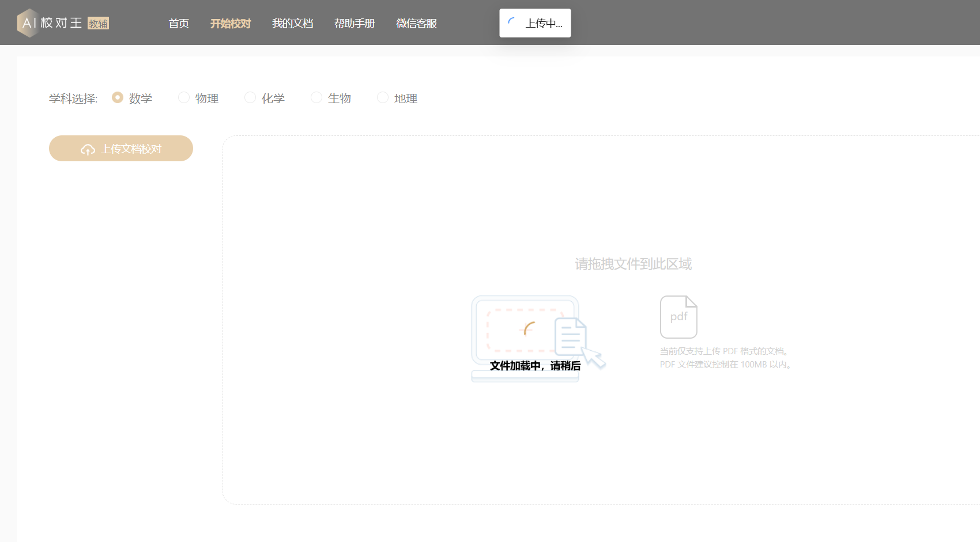Viewport: 980px width, 542px height.
Task: Click the 请拖拽文件到此区域 drop zone text
Action: click(633, 264)
